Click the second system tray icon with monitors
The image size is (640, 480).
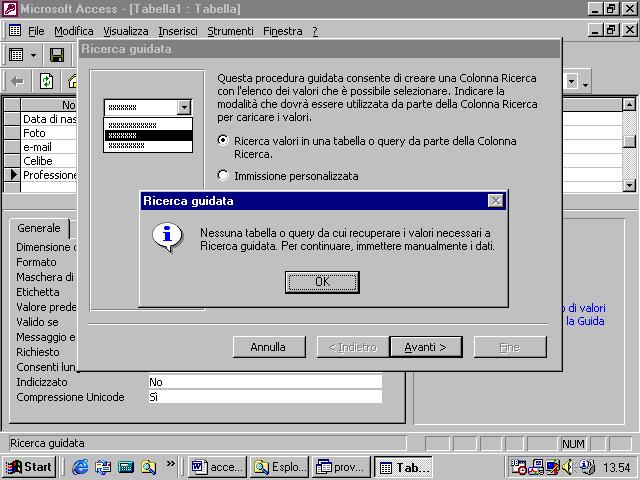point(536,467)
